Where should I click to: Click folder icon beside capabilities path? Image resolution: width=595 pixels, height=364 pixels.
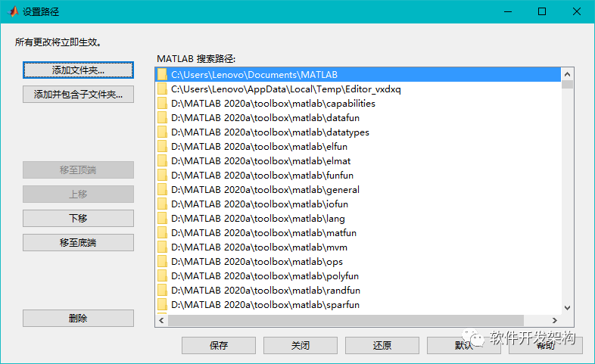pos(163,104)
